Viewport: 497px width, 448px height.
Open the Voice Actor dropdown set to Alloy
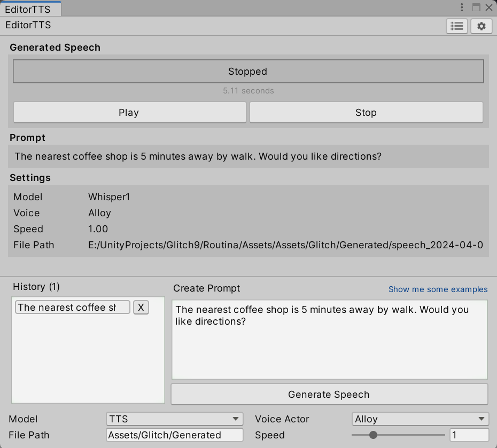click(x=420, y=419)
